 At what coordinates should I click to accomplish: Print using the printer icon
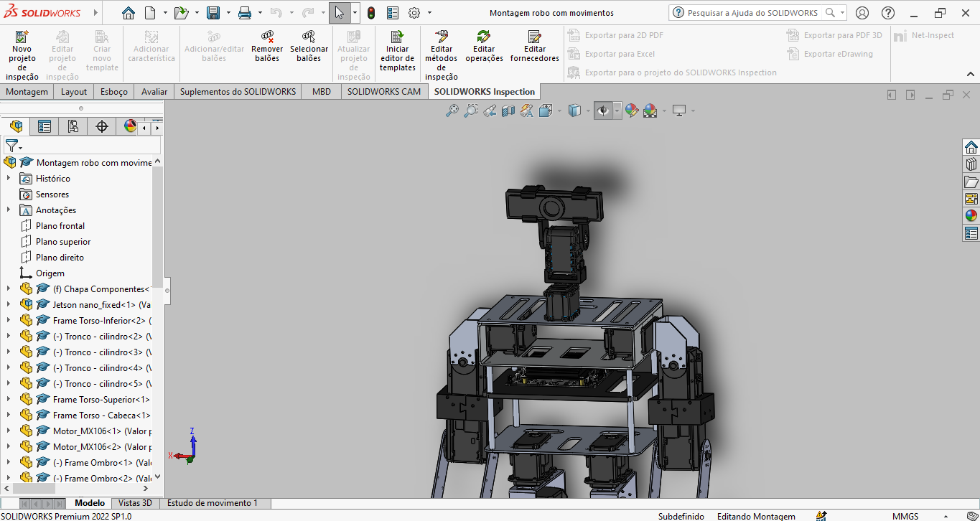click(x=245, y=13)
